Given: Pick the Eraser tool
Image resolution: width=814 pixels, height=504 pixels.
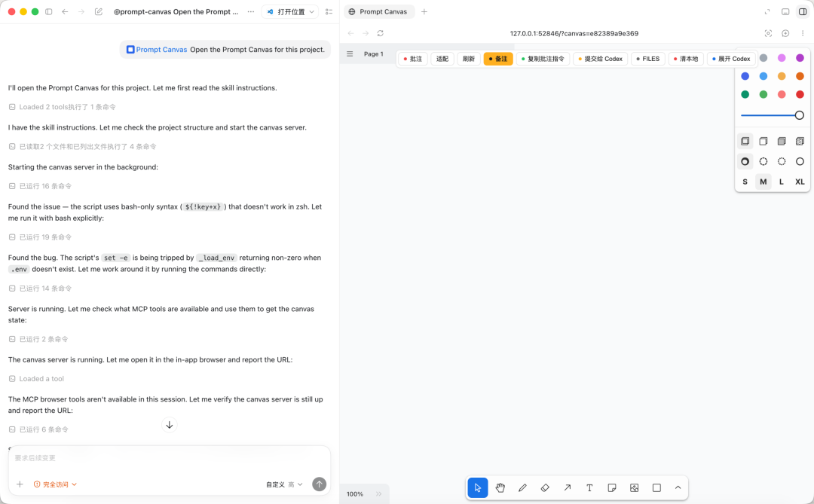Looking at the screenshot, I should point(545,488).
